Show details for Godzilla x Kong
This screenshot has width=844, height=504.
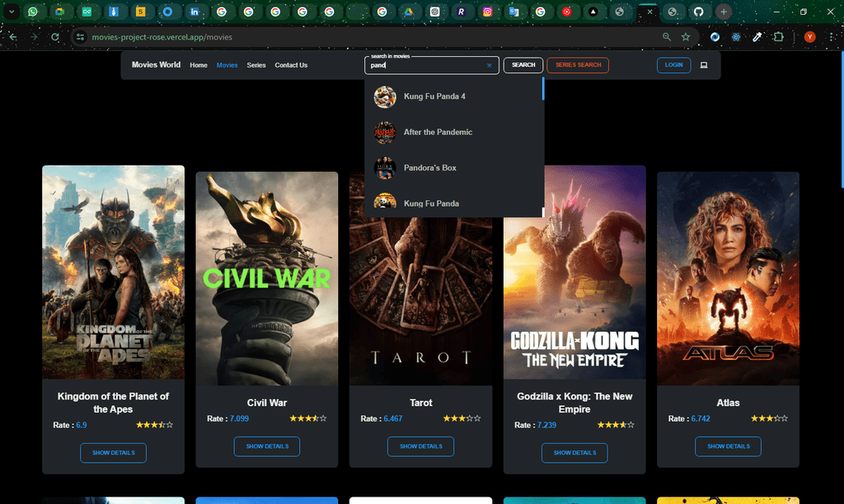tap(574, 453)
